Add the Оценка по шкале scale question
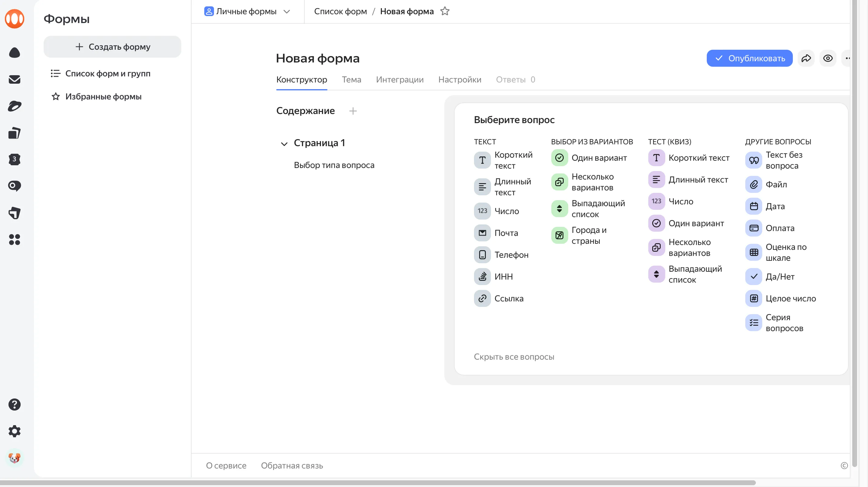The width and height of the screenshot is (868, 487). [x=786, y=252]
